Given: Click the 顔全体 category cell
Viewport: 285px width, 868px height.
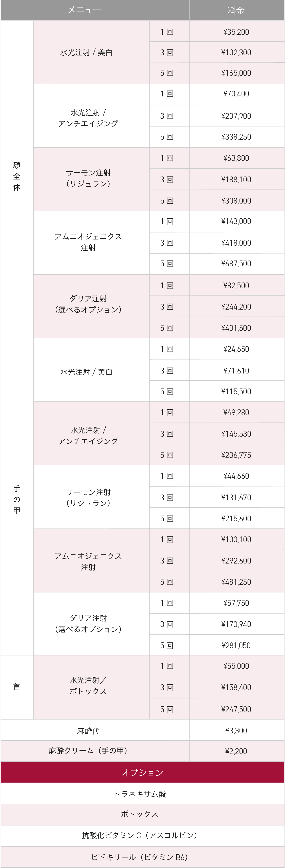Looking at the screenshot, I should click(x=17, y=179).
